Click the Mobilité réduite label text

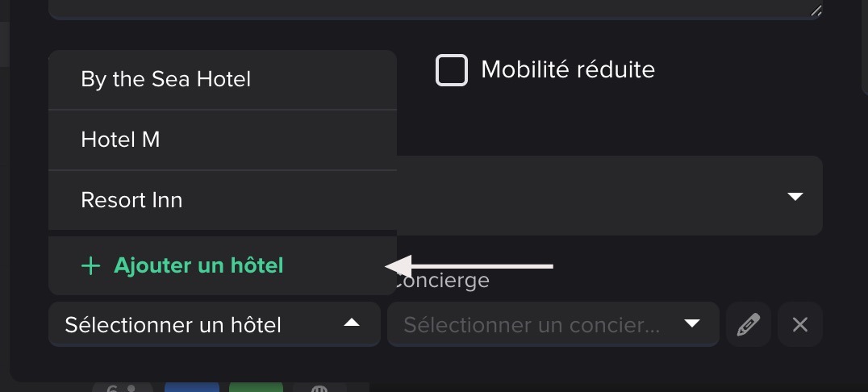click(x=567, y=70)
